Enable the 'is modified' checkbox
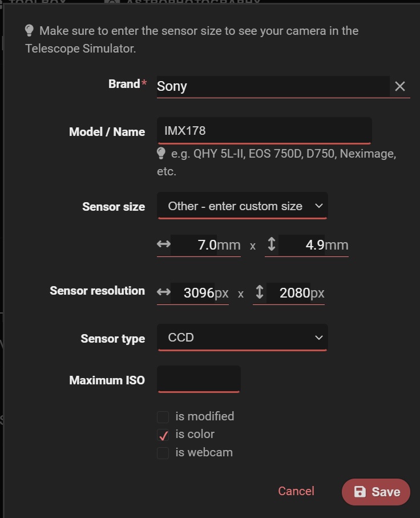This screenshot has height=518, width=420. pos(163,416)
